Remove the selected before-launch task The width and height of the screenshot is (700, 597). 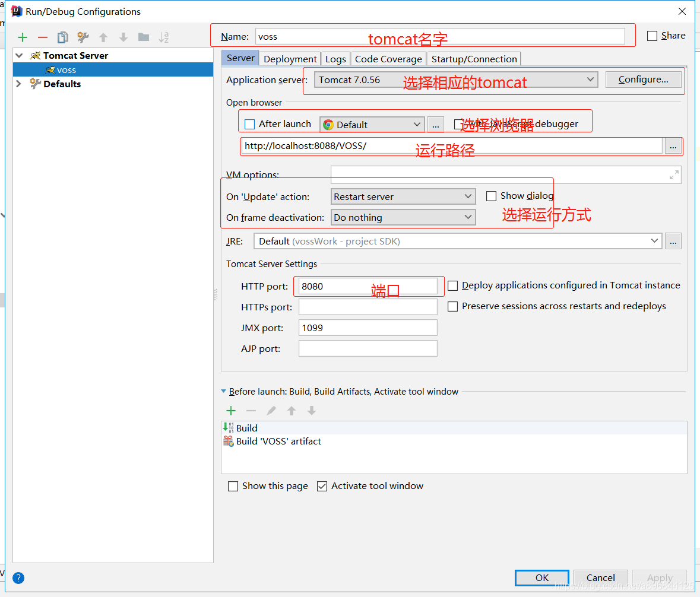251,411
